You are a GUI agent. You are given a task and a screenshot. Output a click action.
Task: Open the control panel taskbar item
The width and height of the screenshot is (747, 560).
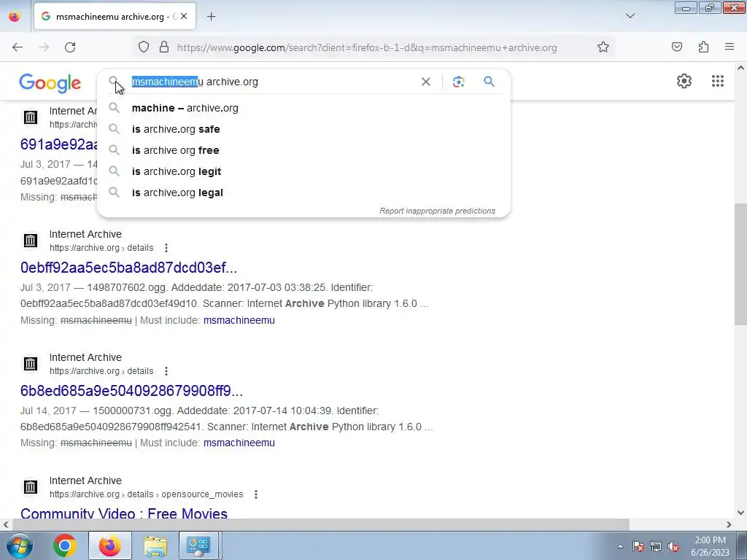click(x=198, y=545)
